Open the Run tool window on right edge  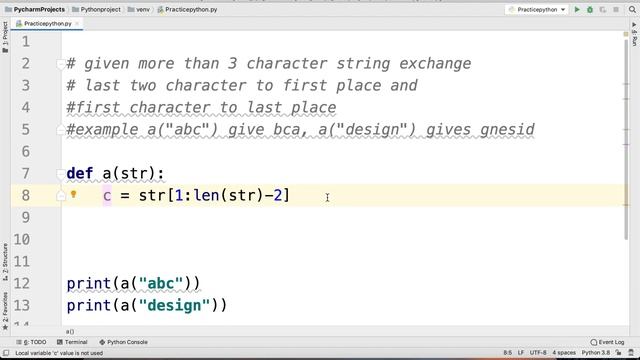(x=634, y=33)
